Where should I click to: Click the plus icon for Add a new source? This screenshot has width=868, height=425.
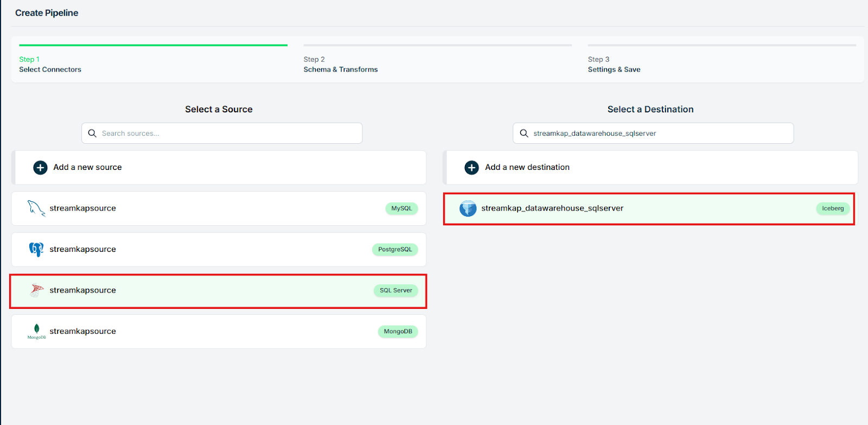[40, 168]
